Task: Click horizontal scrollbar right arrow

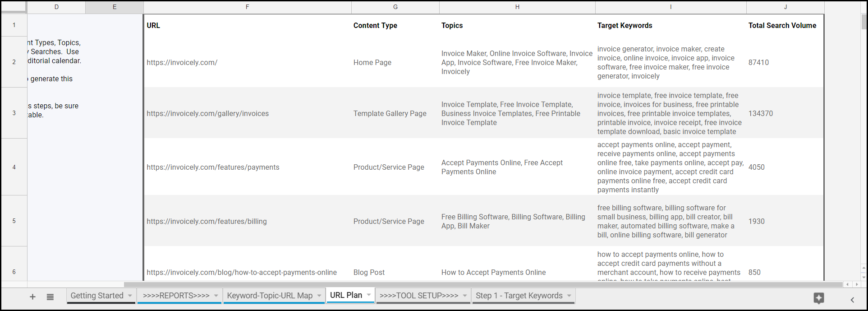Action: [x=857, y=284]
